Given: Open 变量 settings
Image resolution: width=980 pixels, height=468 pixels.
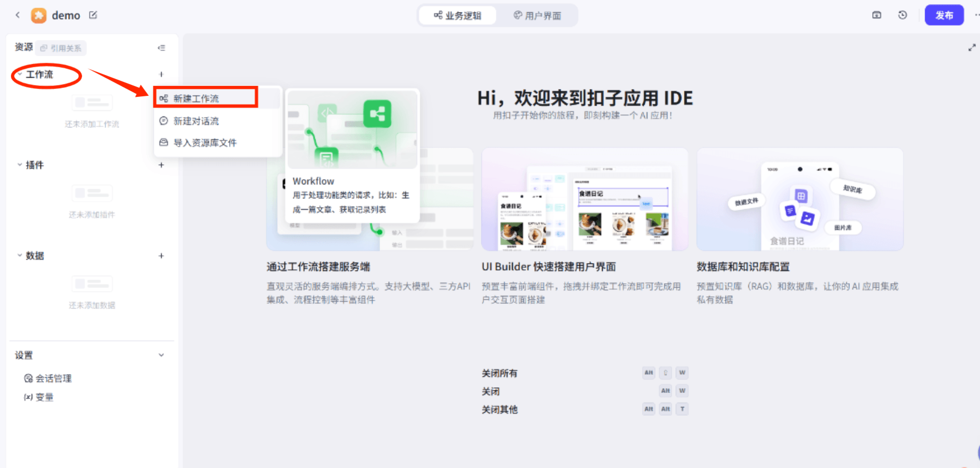Looking at the screenshot, I should pos(39,397).
